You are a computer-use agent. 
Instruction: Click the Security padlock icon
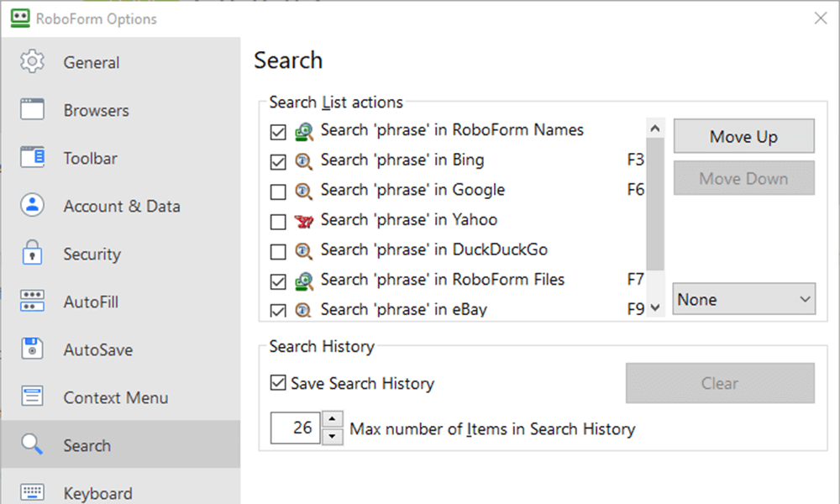[32, 253]
